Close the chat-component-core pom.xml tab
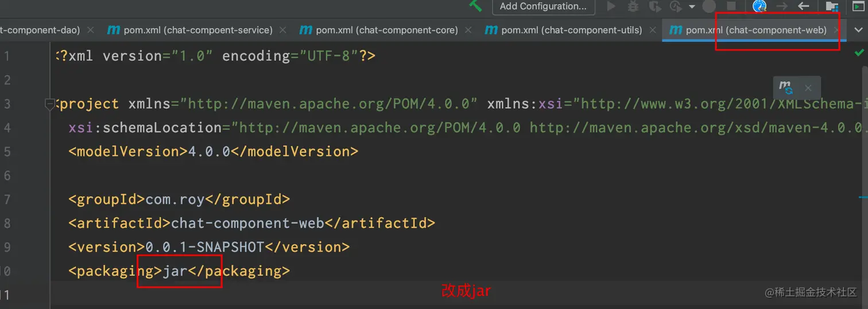This screenshot has height=309, width=868. coord(470,30)
